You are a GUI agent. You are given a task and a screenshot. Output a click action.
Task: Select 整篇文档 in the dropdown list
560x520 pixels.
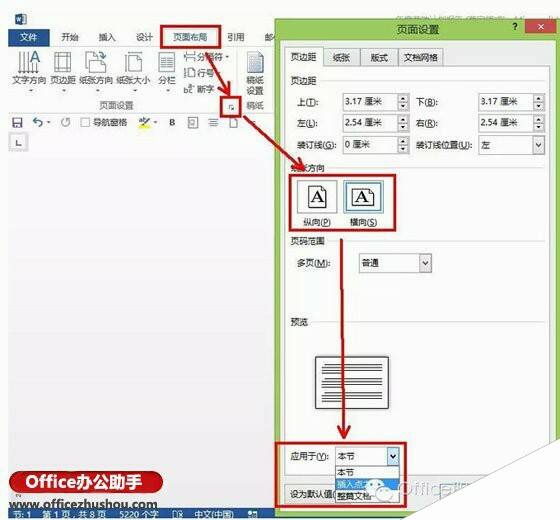(367, 496)
